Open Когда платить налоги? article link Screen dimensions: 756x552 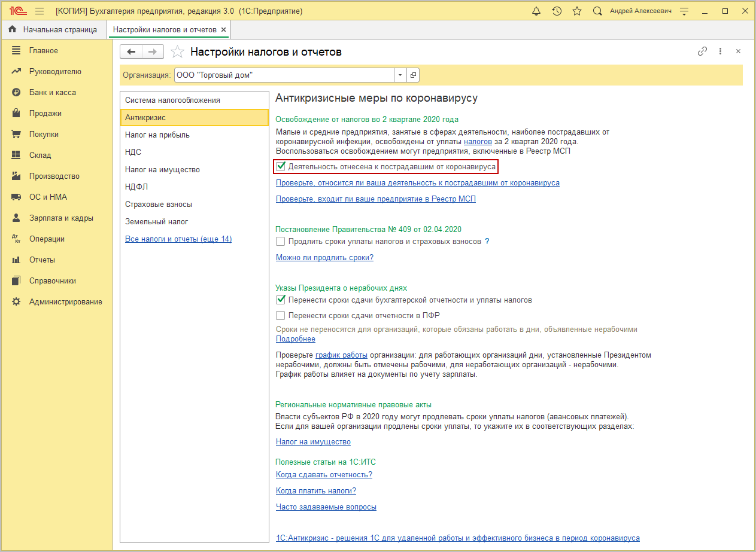[316, 491]
